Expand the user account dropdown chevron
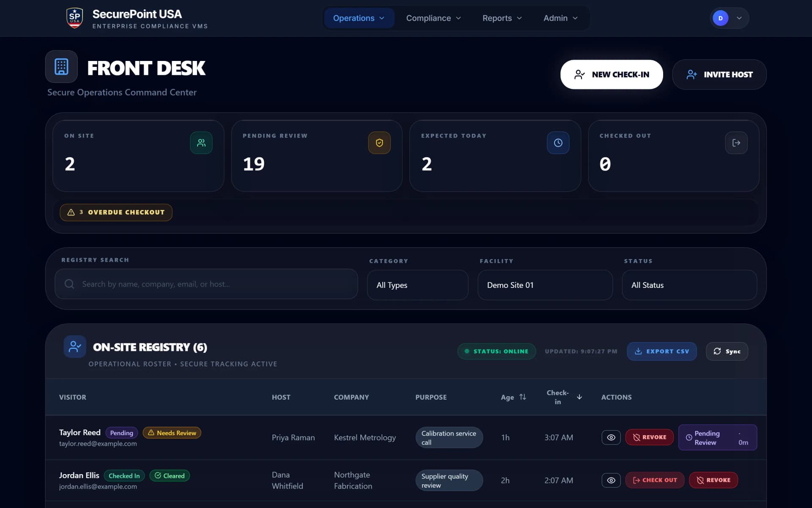The width and height of the screenshot is (812, 508). [739, 18]
